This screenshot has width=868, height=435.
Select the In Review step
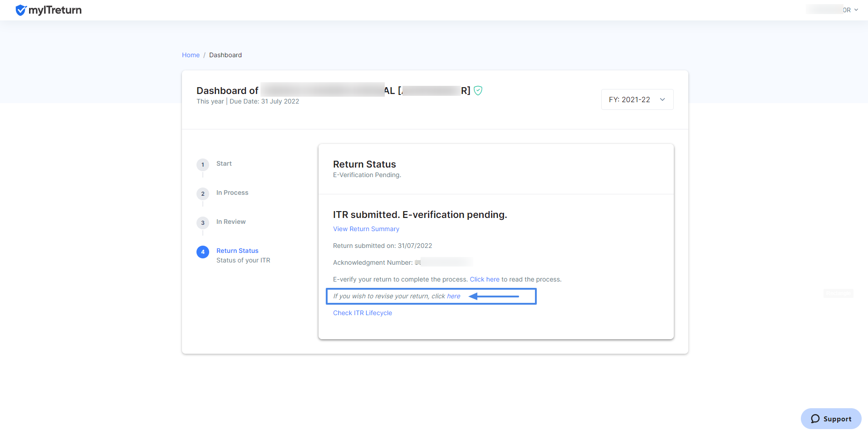pos(231,222)
